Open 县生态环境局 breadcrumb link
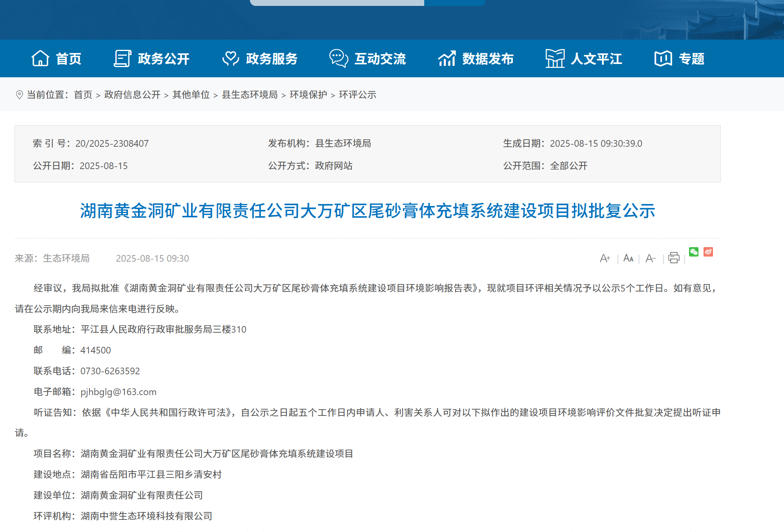 [250, 95]
